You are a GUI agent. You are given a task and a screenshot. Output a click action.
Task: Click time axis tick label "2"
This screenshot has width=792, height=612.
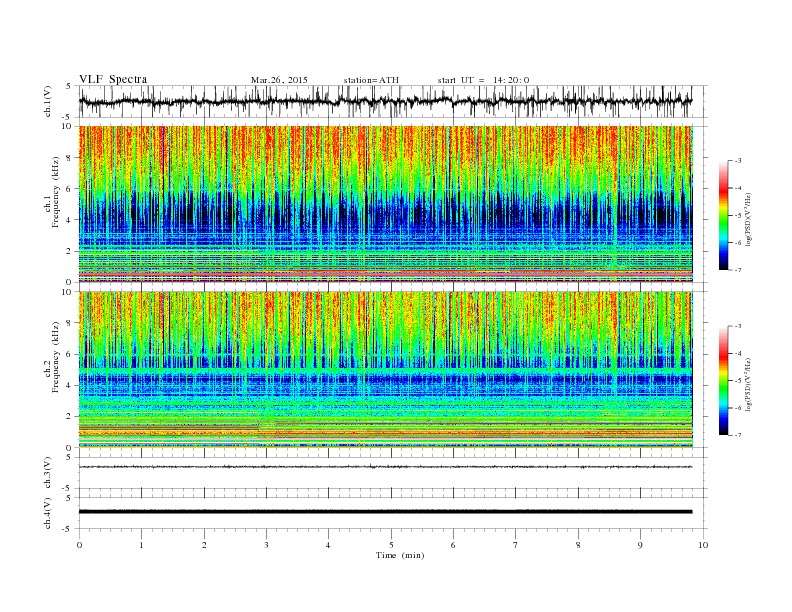pos(204,545)
